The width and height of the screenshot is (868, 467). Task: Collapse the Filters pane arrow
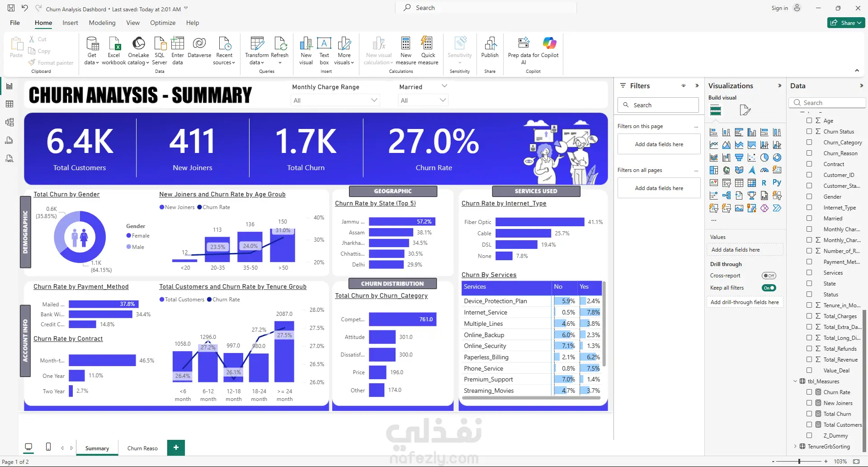(697, 86)
